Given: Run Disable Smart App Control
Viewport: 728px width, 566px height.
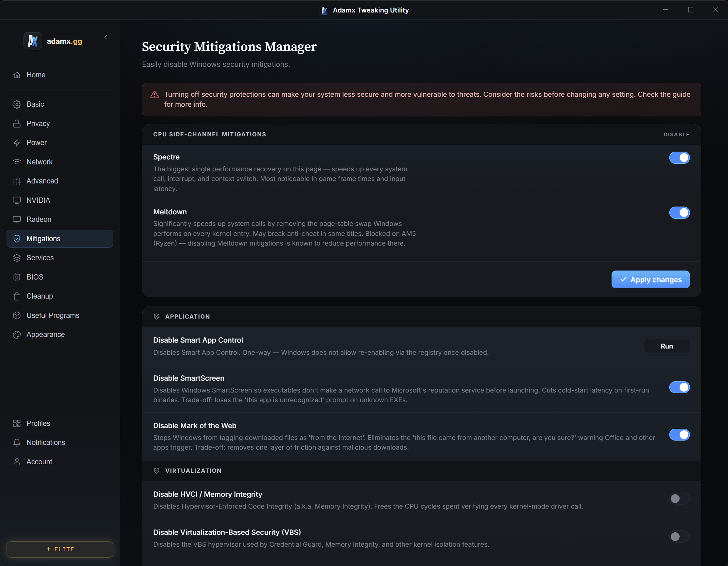Looking at the screenshot, I should 666,346.
